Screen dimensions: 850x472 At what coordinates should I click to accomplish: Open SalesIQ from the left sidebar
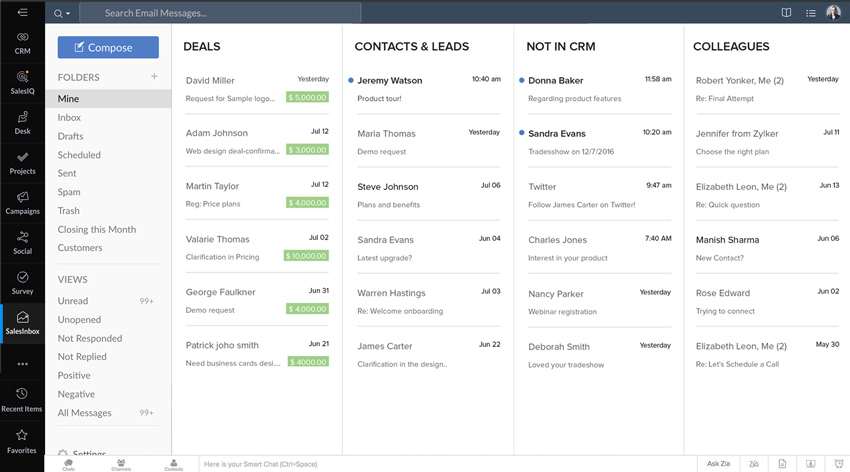tap(22, 82)
